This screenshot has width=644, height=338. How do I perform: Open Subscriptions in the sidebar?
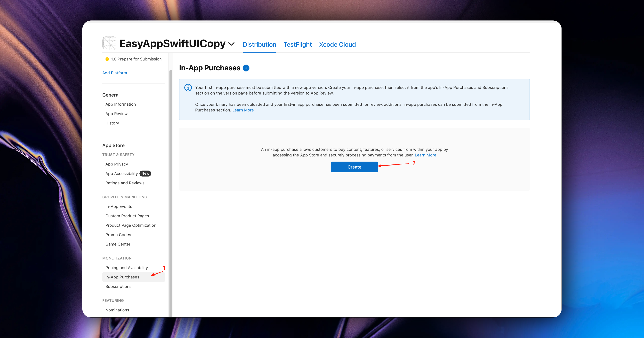point(118,286)
